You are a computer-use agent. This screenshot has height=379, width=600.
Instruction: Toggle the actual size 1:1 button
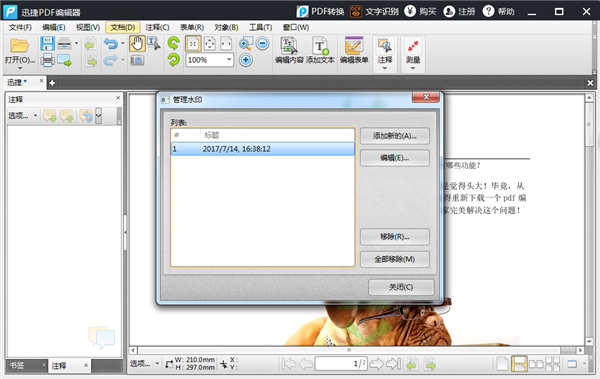tap(193, 44)
